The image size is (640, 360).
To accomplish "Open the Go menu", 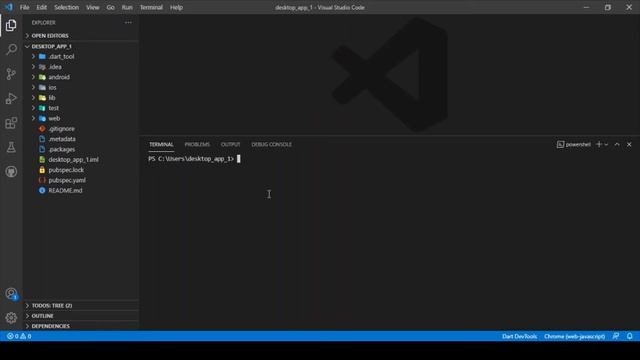I will [x=111, y=7].
